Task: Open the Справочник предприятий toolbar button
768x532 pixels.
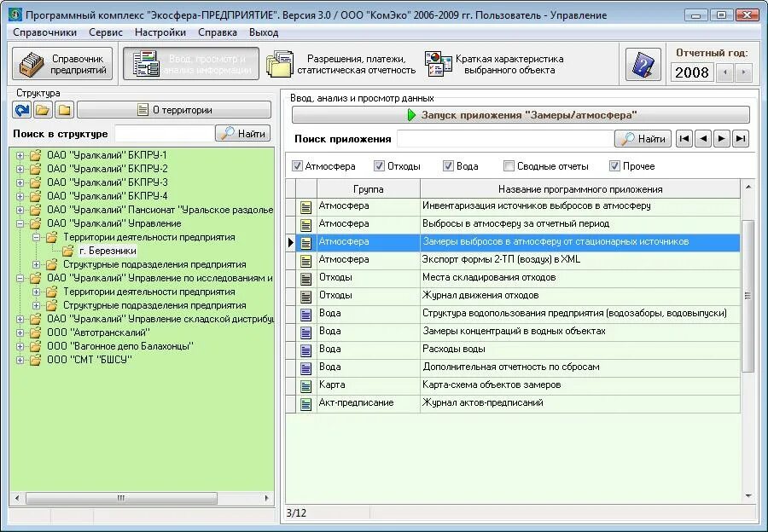Action: click(62, 64)
